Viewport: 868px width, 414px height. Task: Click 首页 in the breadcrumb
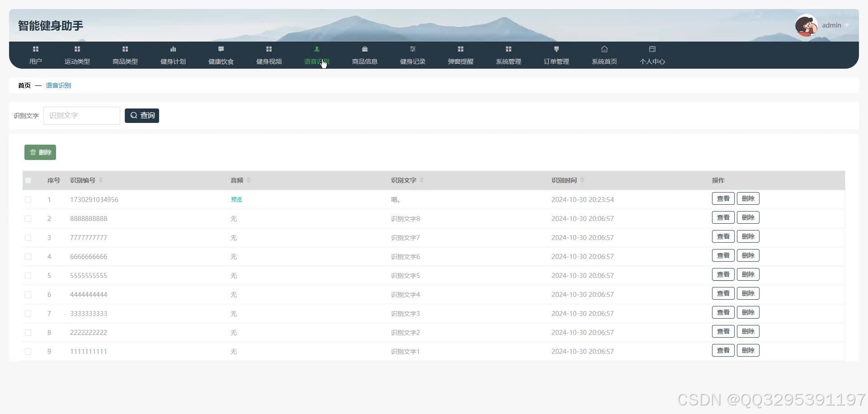click(x=24, y=85)
